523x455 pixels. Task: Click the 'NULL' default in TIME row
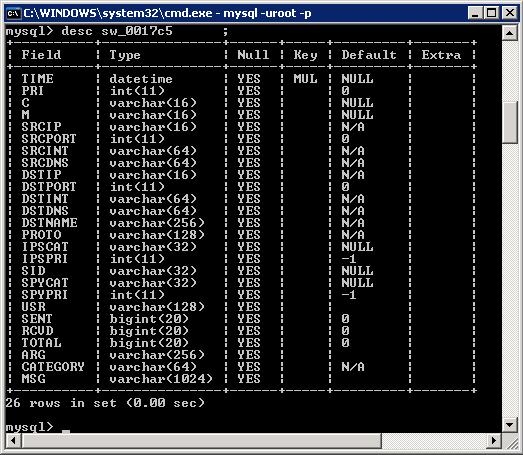(357, 79)
